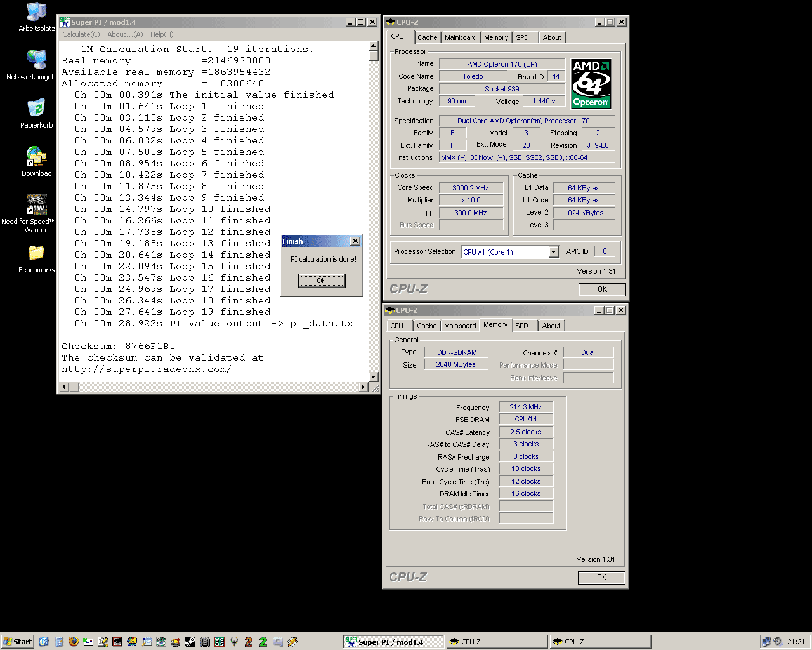The width and height of the screenshot is (812, 650).
Task: Click the Multiplier value x 10.0
Action: point(471,200)
